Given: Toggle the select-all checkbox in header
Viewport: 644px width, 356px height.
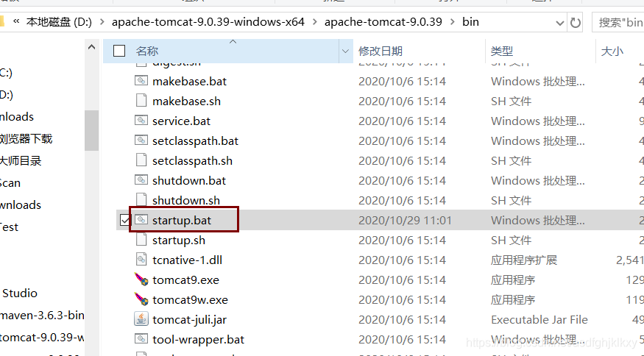Looking at the screenshot, I should [119, 51].
